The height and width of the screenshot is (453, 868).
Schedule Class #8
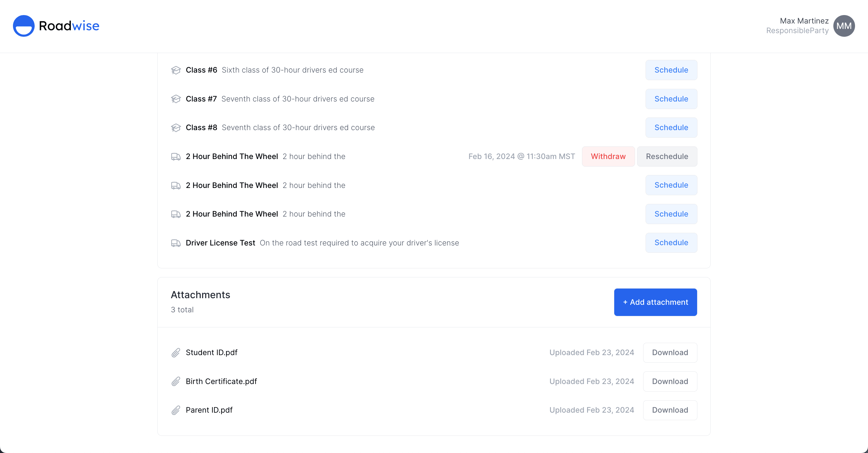pyautogui.click(x=671, y=128)
